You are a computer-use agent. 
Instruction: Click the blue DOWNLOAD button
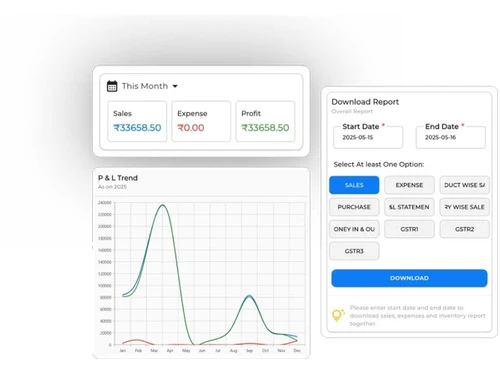click(409, 278)
